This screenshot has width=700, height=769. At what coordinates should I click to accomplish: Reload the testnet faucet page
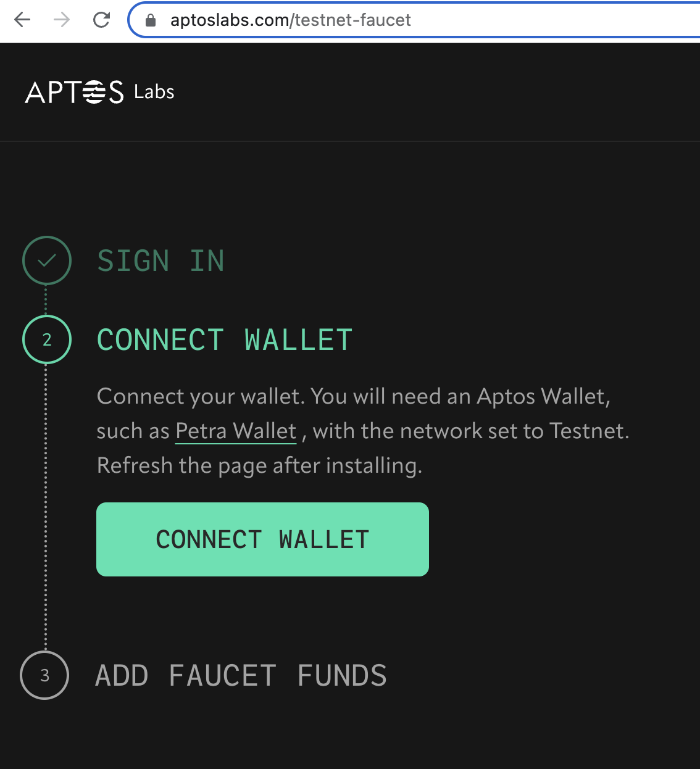[x=101, y=20]
